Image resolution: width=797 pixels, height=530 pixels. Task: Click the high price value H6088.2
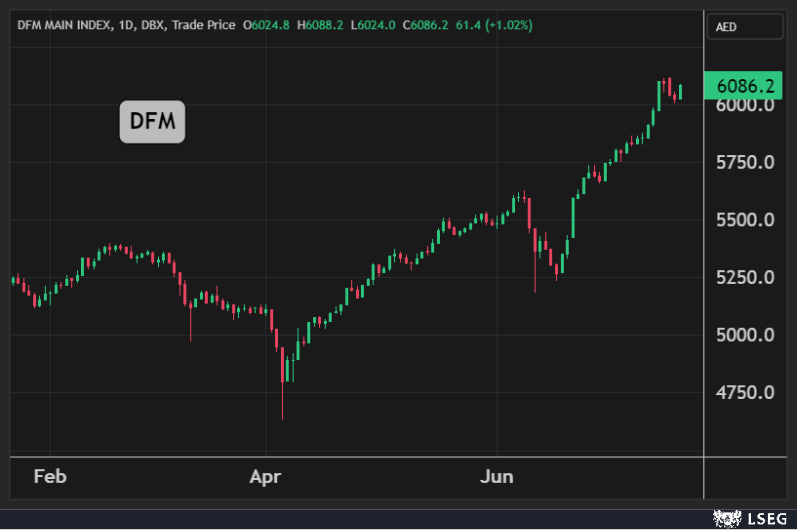[322, 24]
